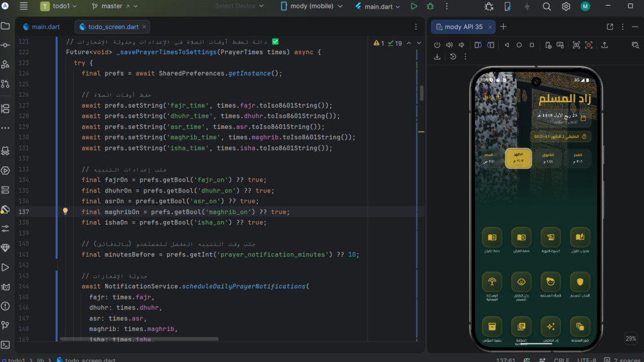Go to next highlighted error arrow

tap(419, 43)
